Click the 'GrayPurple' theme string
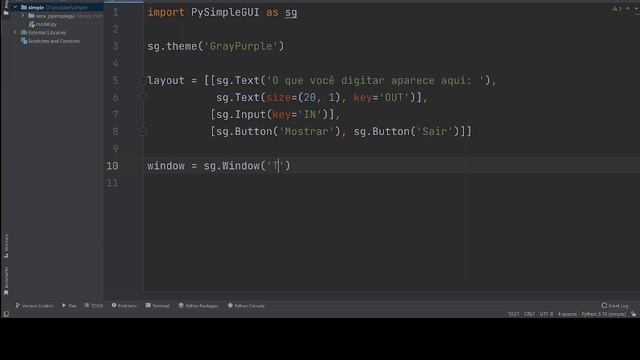The height and width of the screenshot is (360, 640). (x=241, y=46)
